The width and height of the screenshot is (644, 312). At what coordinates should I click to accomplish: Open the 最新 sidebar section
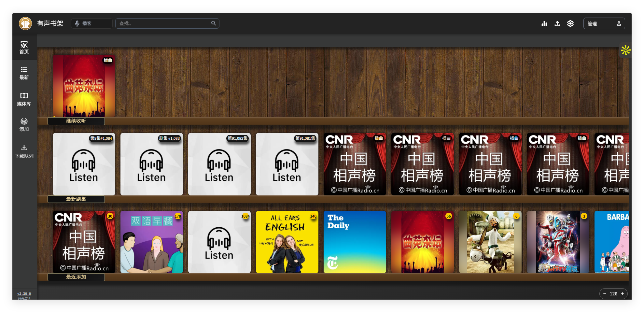tap(24, 73)
